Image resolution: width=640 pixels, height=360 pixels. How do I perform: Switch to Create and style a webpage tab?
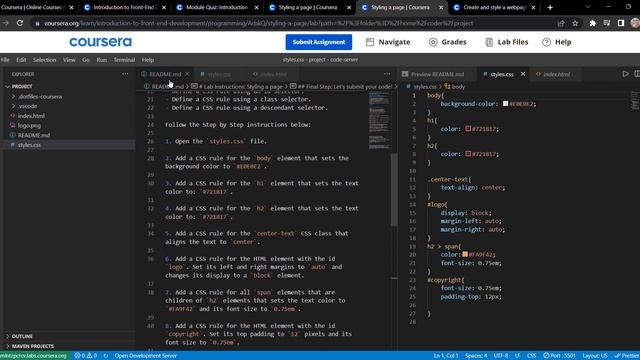494,7
